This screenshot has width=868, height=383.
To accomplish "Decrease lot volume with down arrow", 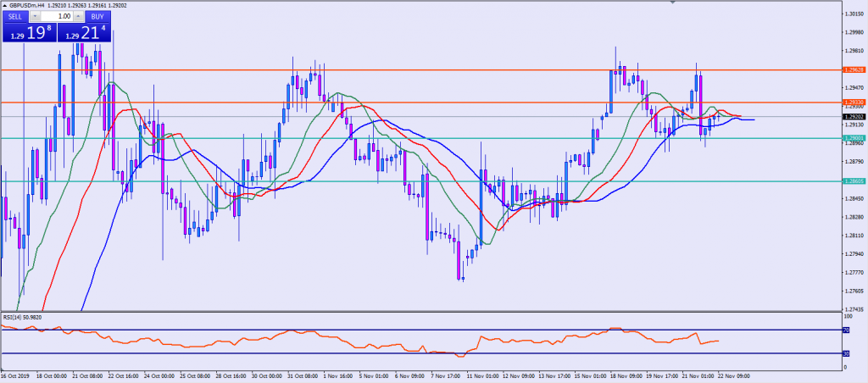I will click(36, 16).
